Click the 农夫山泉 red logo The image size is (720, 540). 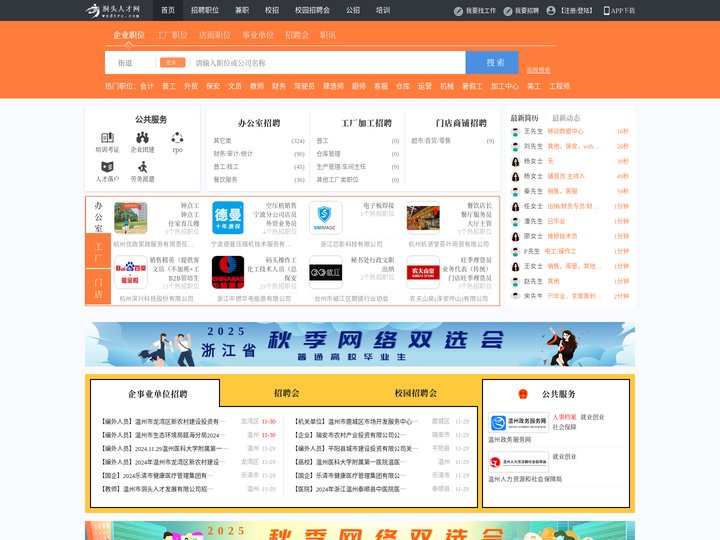coord(423,272)
